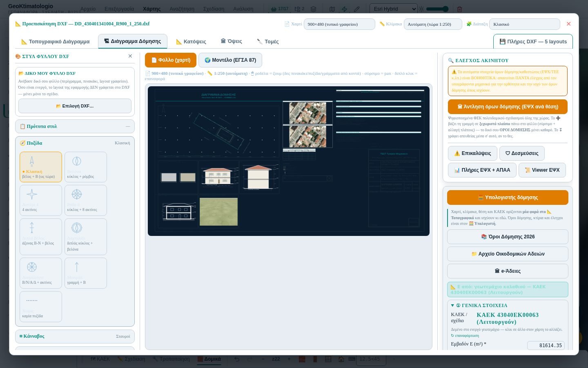Open the Χαρτί paper size dropdown
The height and width of the screenshot is (368, 588).
(x=339, y=24)
